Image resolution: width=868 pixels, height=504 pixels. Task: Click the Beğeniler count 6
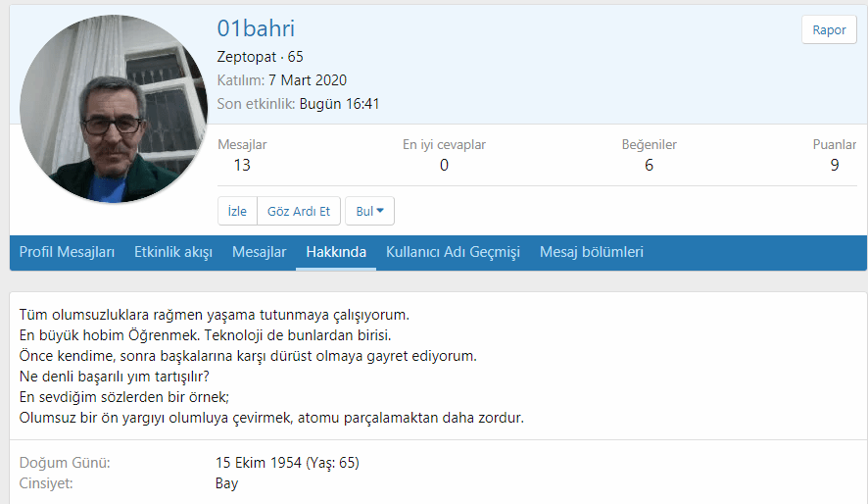[x=649, y=165]
